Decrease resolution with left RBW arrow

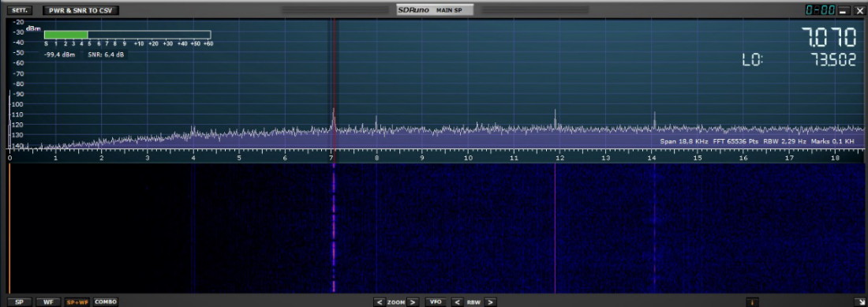[457, 302]
